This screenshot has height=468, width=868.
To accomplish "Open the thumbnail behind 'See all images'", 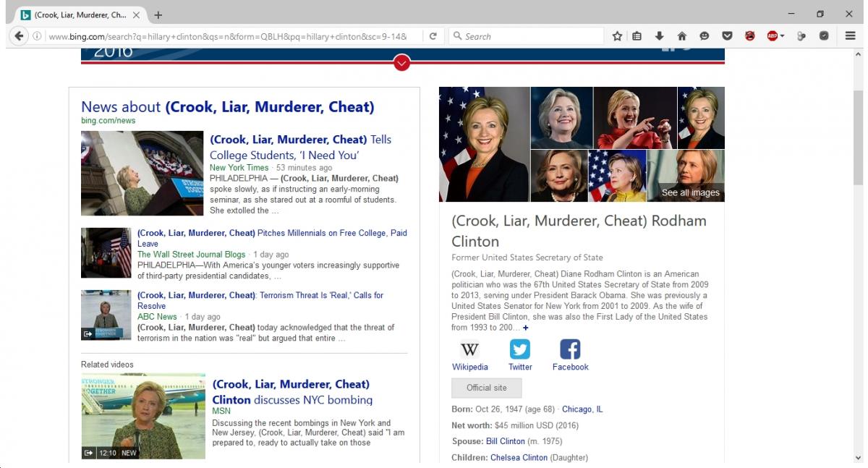I will pyautogui.click(x=686, y=176).
